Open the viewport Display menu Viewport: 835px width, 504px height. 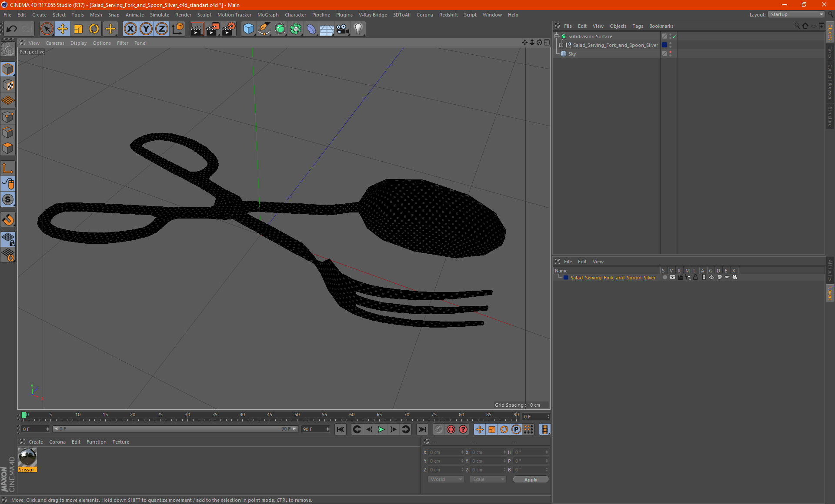[x=78, y=43]
